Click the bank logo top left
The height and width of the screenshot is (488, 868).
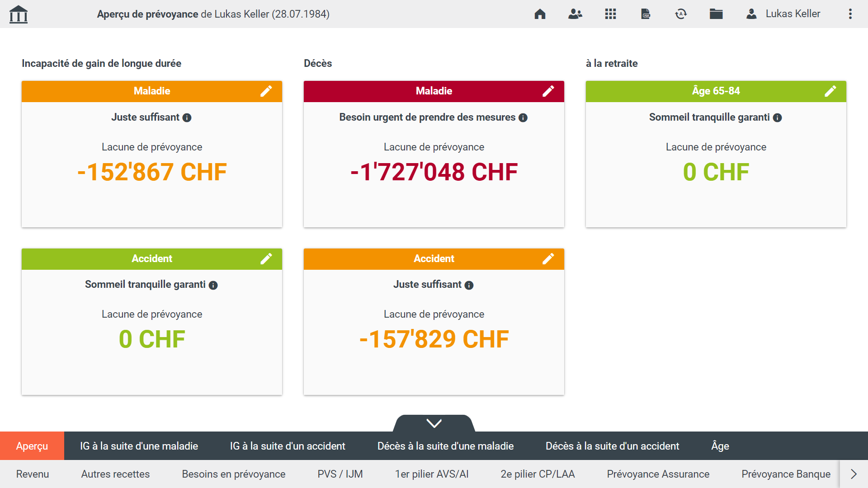point(19,14)
